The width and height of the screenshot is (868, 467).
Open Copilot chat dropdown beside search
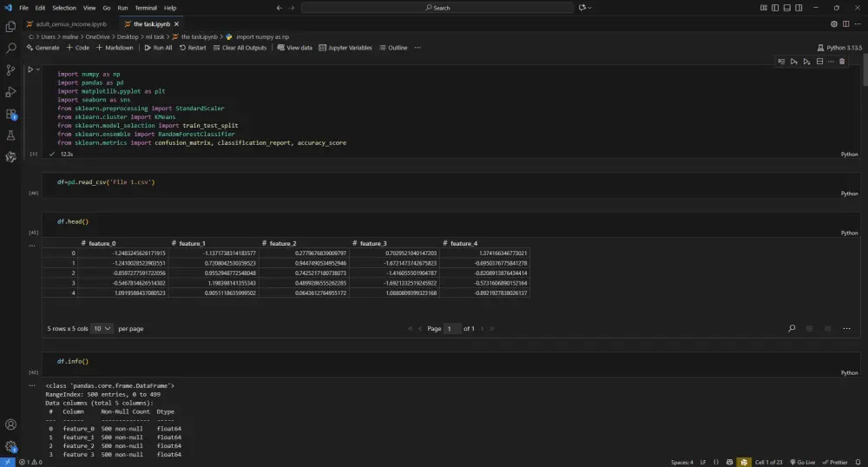[x=585, y=8]
